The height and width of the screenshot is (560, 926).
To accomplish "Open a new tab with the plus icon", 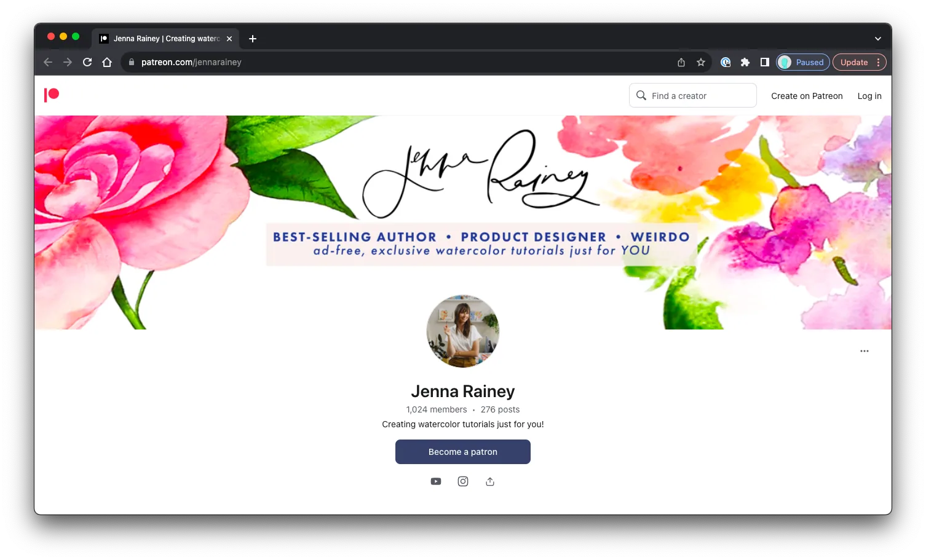I will pos(253,39).
